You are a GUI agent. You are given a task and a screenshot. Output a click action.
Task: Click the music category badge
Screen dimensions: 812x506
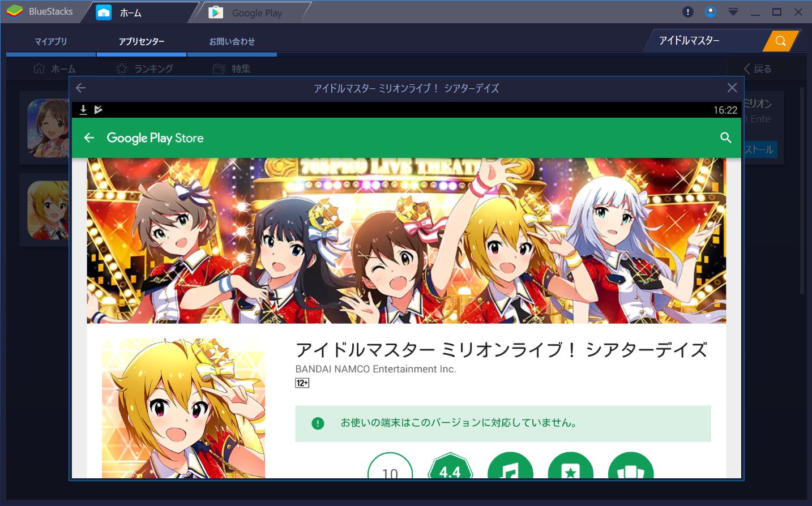(x=510, y=466)
